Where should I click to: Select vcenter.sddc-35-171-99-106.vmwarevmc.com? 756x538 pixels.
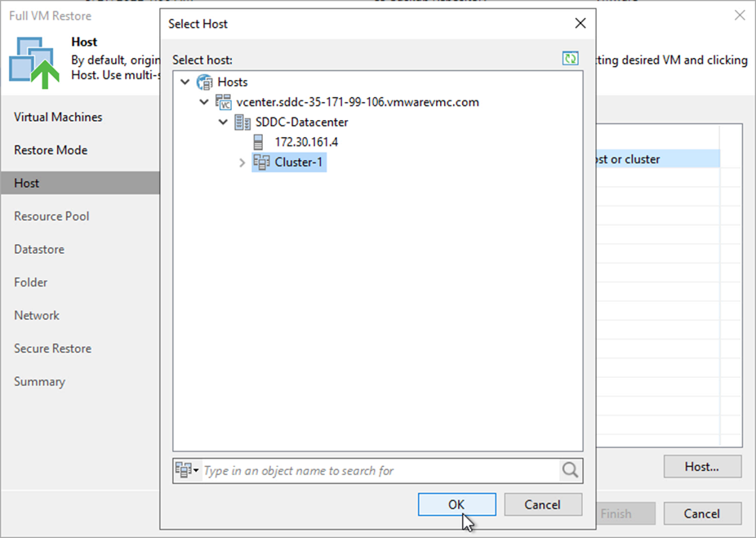point(358,102)
